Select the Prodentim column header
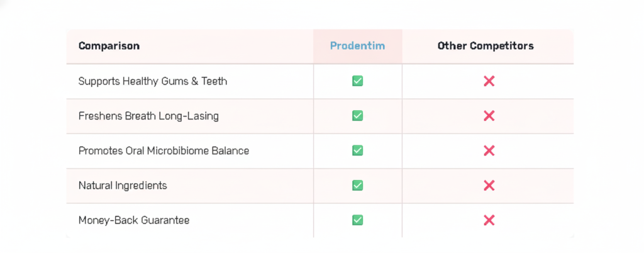This screenshot has height=253, width=644. [357, 46]
